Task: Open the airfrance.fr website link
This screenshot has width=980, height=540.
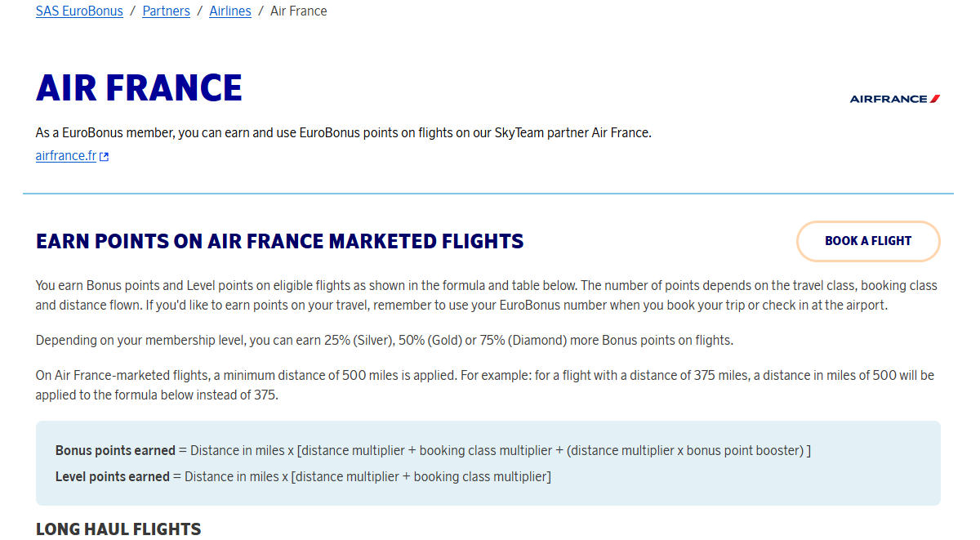Action: click(66, 155)
